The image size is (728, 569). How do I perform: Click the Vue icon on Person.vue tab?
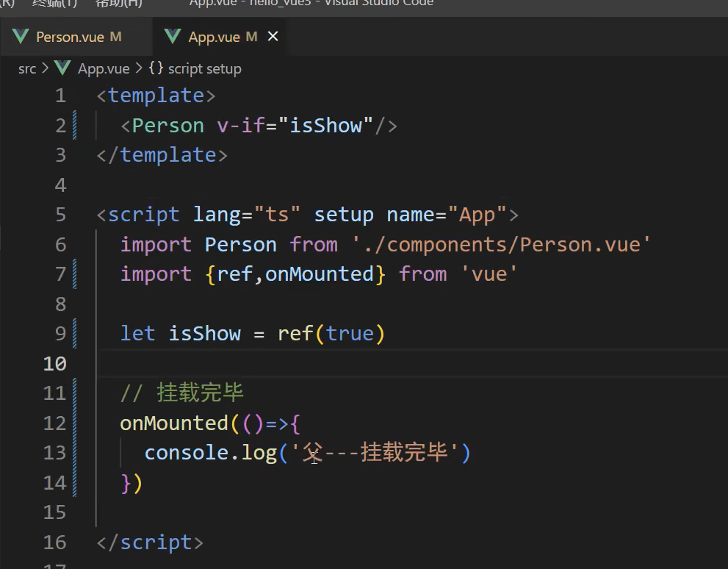(x=21, y=36)
